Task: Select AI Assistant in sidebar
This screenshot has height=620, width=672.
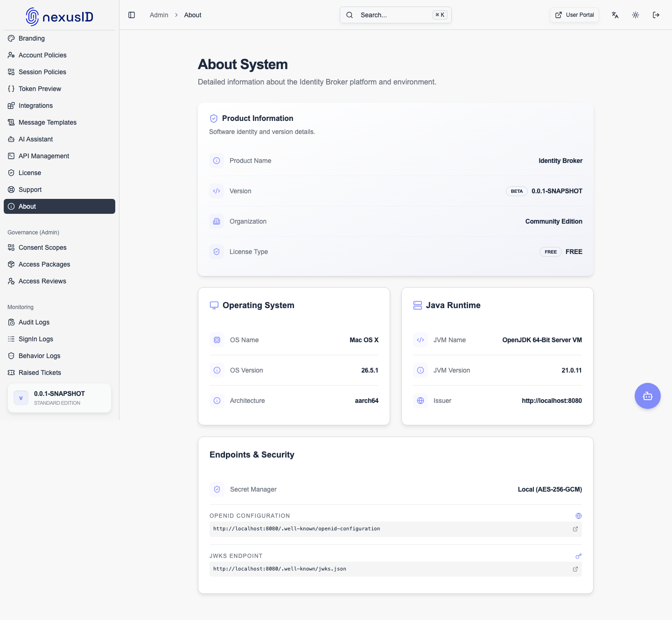Action: 59,139
